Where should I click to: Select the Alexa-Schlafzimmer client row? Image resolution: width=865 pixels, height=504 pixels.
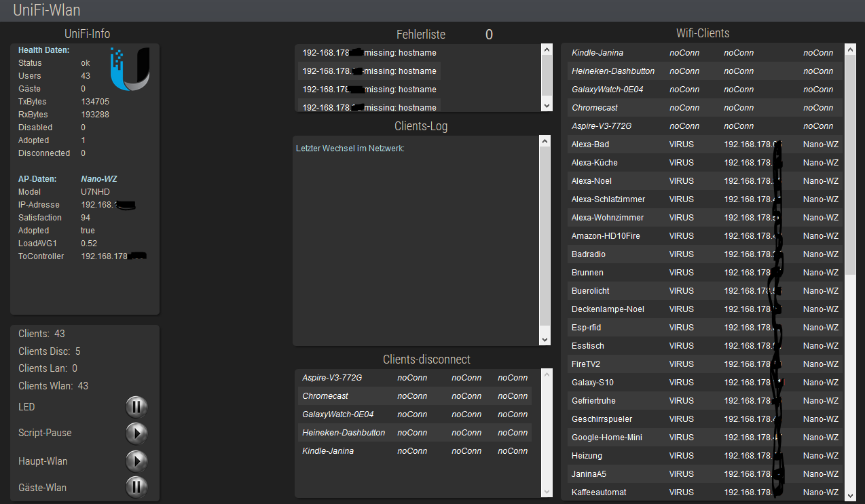[x=706, y=199]
